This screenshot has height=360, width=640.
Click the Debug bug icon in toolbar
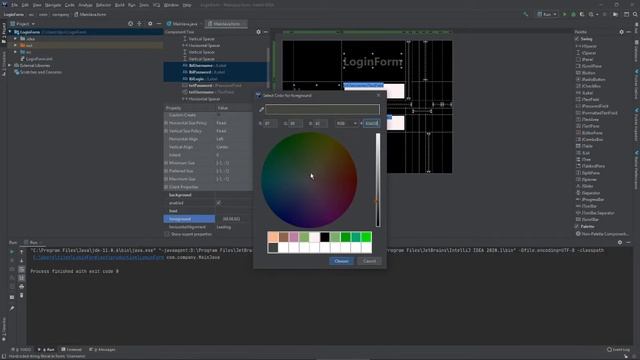point(573,14)
